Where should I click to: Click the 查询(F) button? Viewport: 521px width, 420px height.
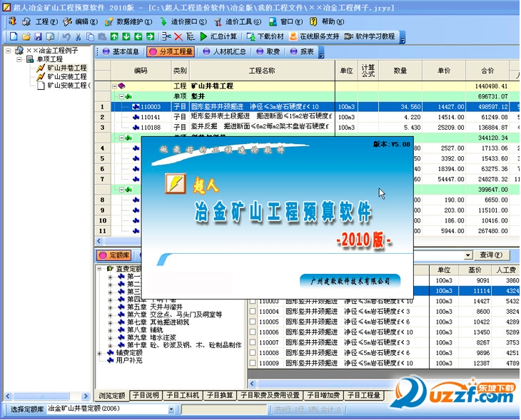(x=490, y=255)
